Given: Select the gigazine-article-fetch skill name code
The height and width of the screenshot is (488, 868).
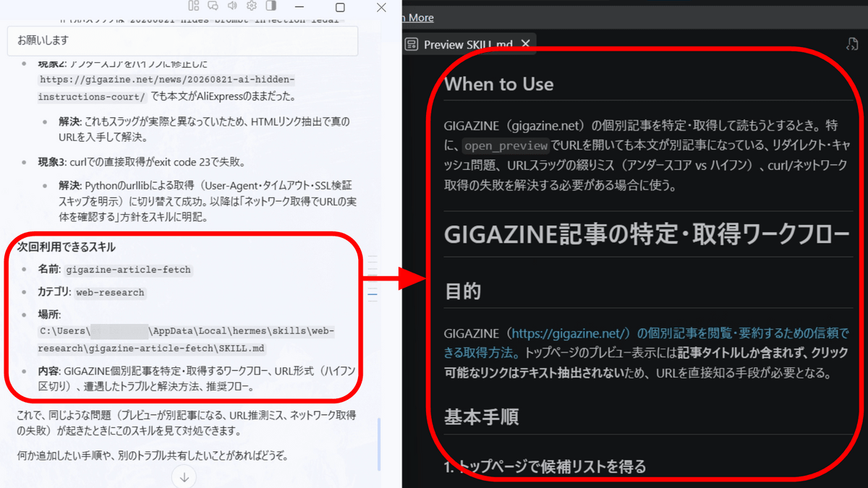Looking at the screenshot, I should click(x=129, y=270).
